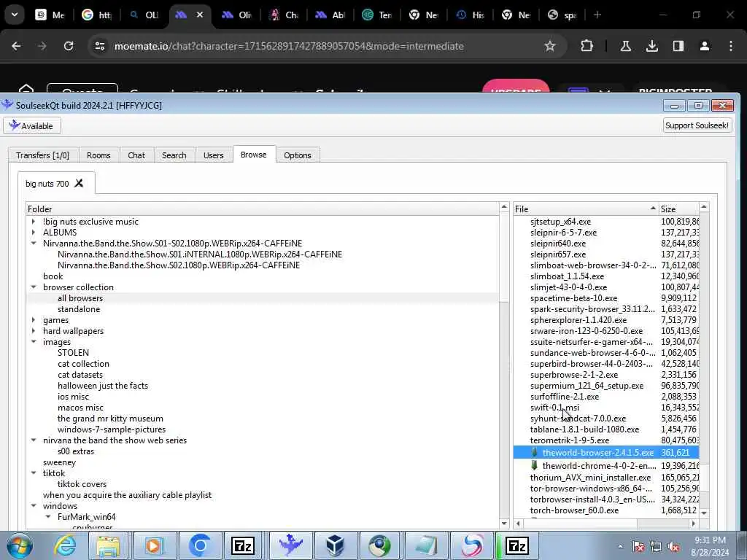Screen dimensions: 747x560
Task: Switch to Chat tab
Action: tap(136, 155)
